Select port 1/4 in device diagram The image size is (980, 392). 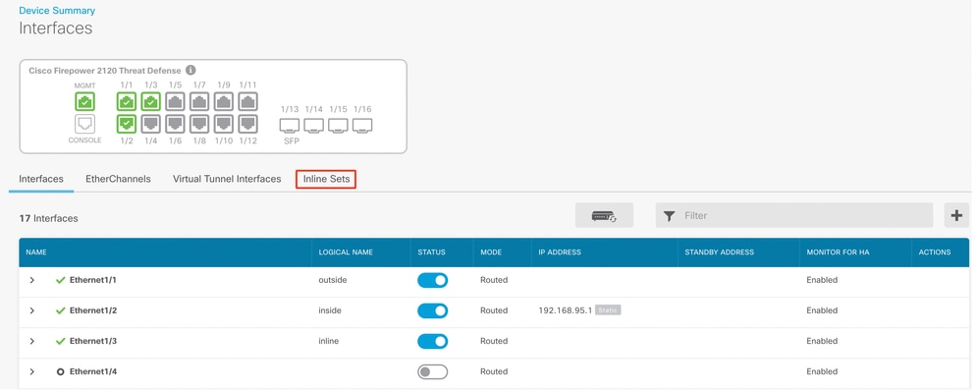coord(150,124)
